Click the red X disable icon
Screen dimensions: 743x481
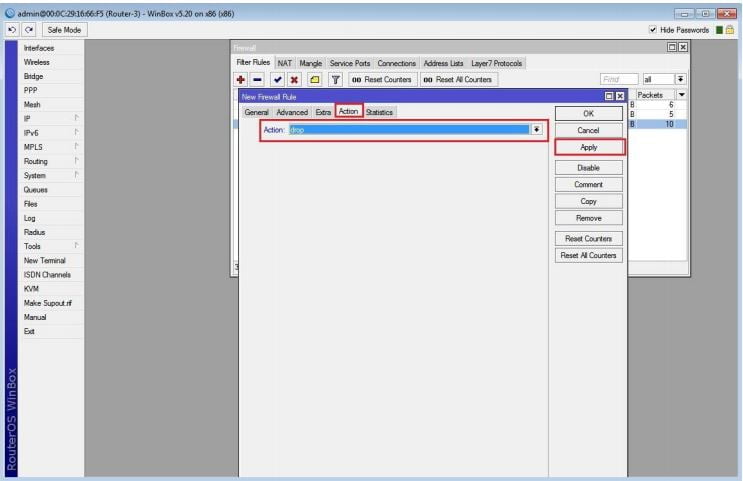pos(294,79)
